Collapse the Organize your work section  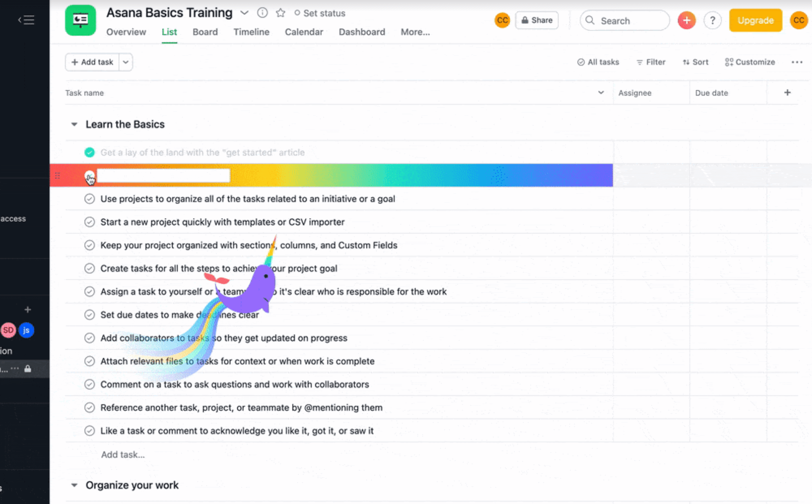pyautogui.click(x=74, y=485)
